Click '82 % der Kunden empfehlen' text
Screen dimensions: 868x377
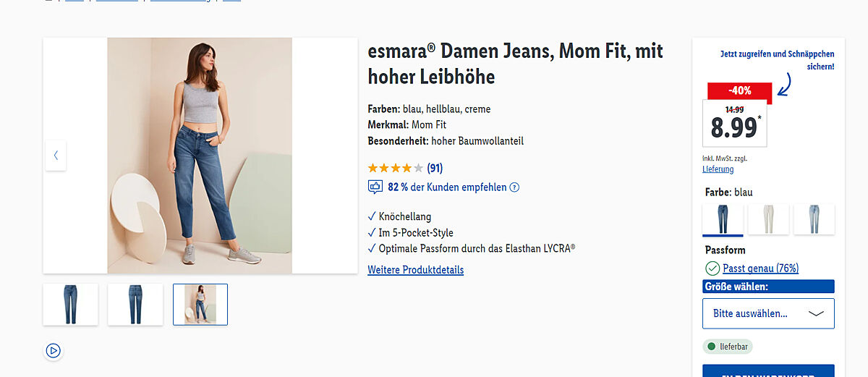pyautogui.click(x=447, y=187)
